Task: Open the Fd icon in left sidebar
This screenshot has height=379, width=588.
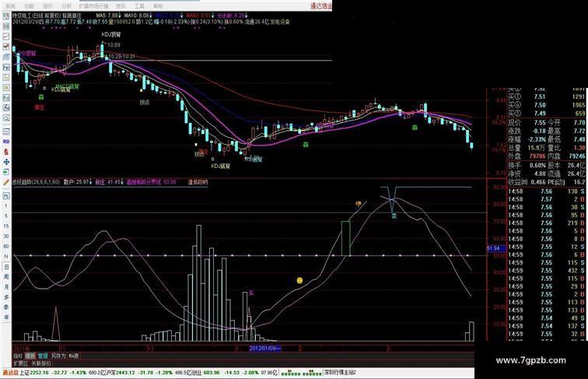Action: click(x=6, y=97)
